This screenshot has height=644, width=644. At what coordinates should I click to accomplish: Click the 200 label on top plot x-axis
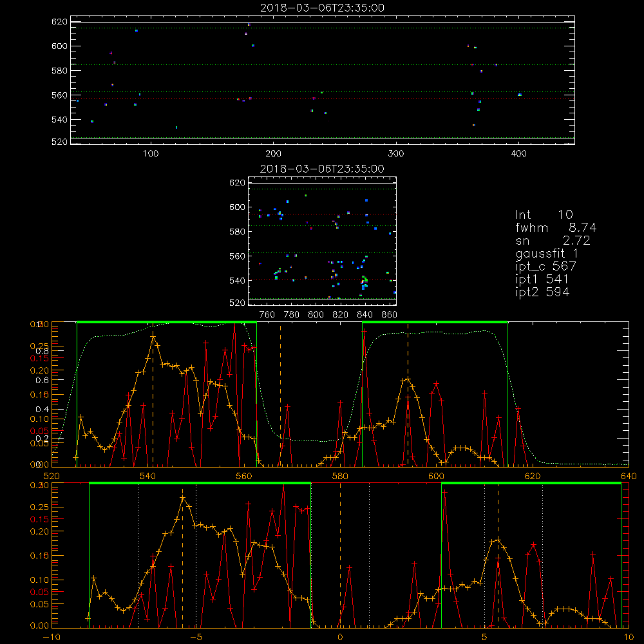click(273, 154)
